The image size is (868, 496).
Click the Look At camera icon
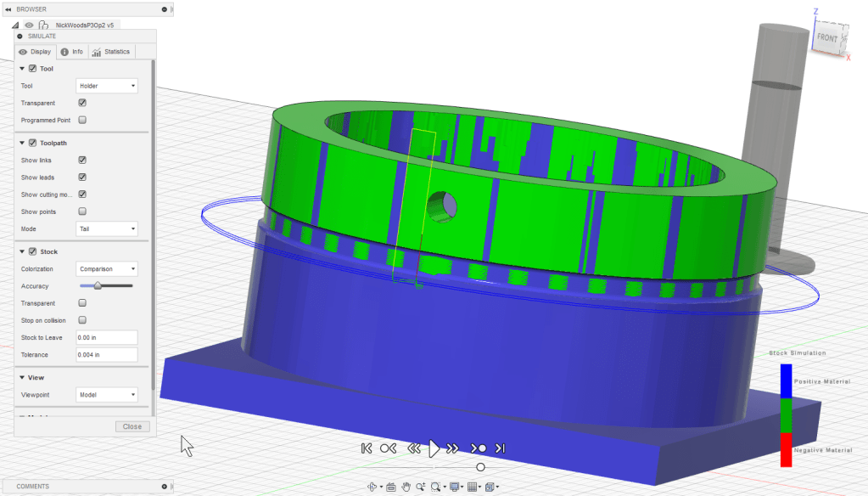click(x=390, y=487)
